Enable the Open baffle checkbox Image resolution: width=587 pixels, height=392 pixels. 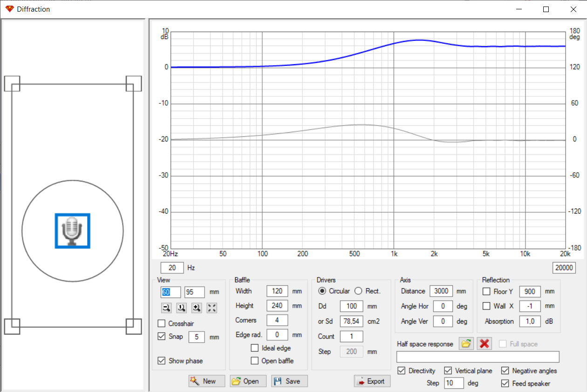pyautogui.click(x=254, y=361)
